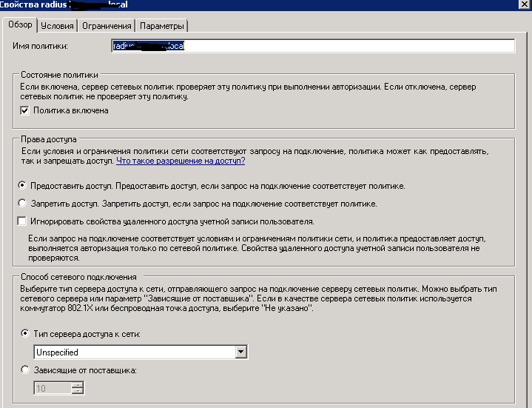Select Тип сервера доступа к сети option
532x408 pixels.
[x=25, y=333]
